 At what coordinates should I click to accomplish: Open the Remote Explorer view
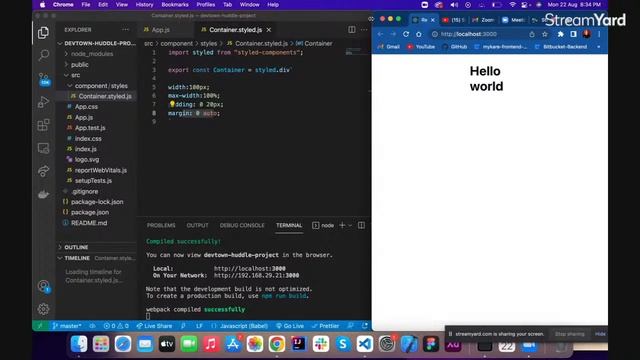43,148
